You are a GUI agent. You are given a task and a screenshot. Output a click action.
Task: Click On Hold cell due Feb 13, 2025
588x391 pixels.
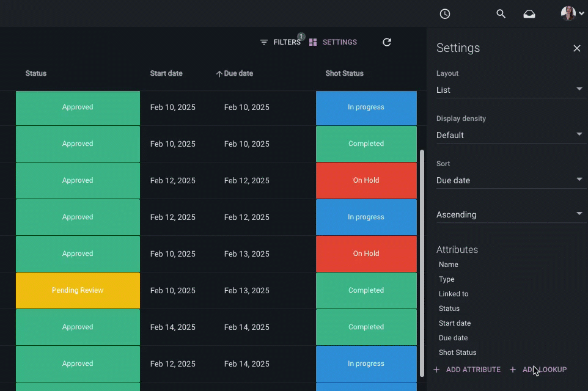pos(366,254)
